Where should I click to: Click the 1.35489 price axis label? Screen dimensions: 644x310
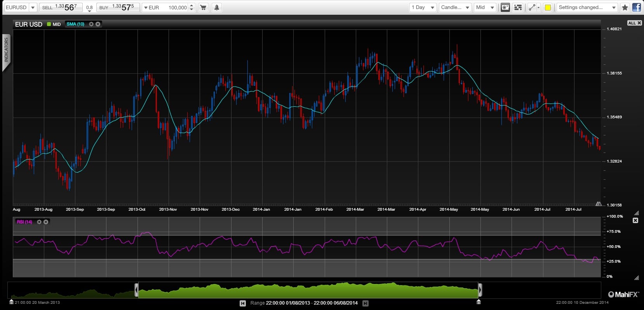tap(614, 117)
